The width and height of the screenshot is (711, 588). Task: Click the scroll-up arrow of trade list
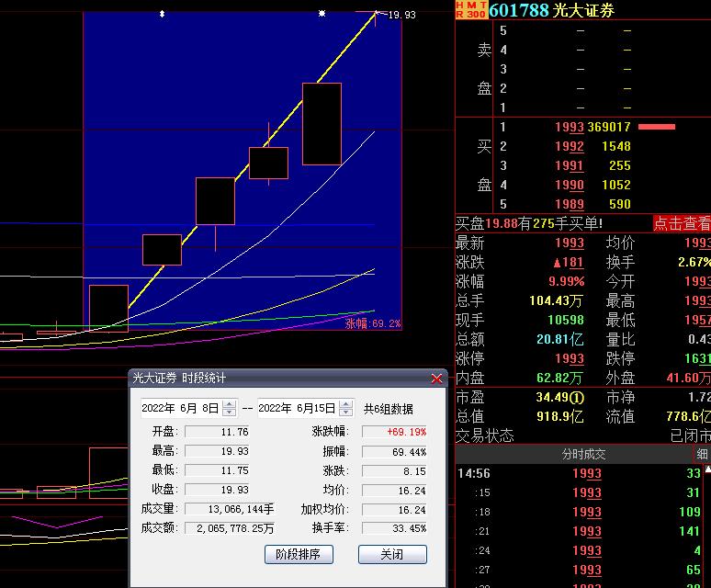(x=707, y=469)
